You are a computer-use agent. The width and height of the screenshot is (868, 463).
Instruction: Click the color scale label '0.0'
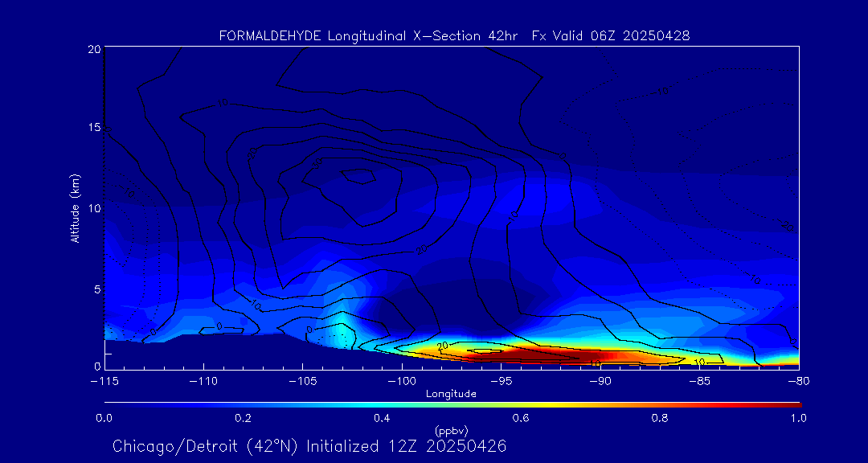[104, 418]
